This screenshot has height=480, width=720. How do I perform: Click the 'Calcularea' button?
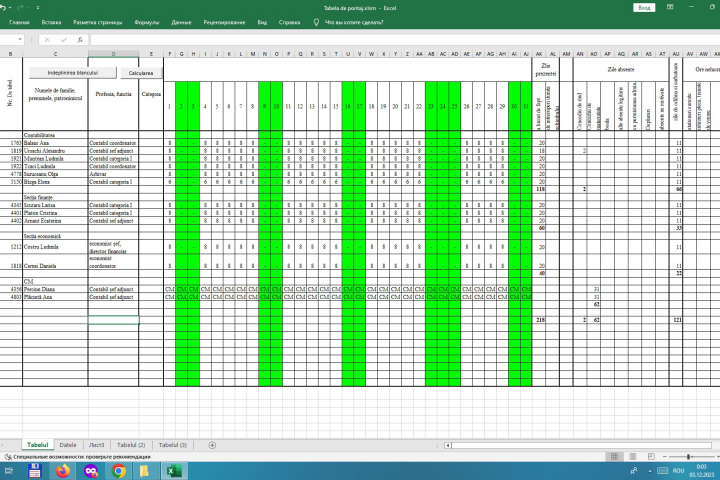point(141,73)
